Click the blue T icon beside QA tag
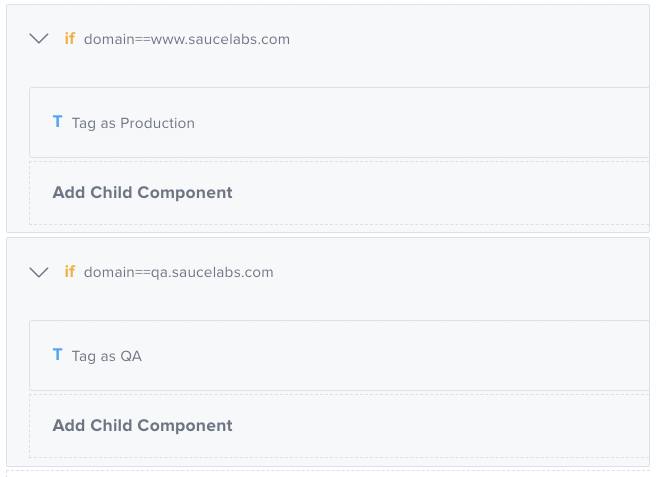This screenshot has height=477, width=658. point(58,354)
